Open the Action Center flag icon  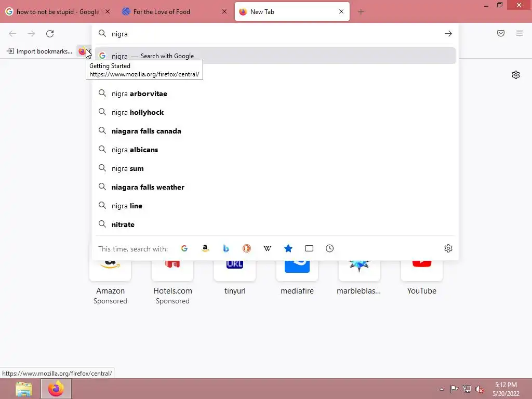(454, 389)
